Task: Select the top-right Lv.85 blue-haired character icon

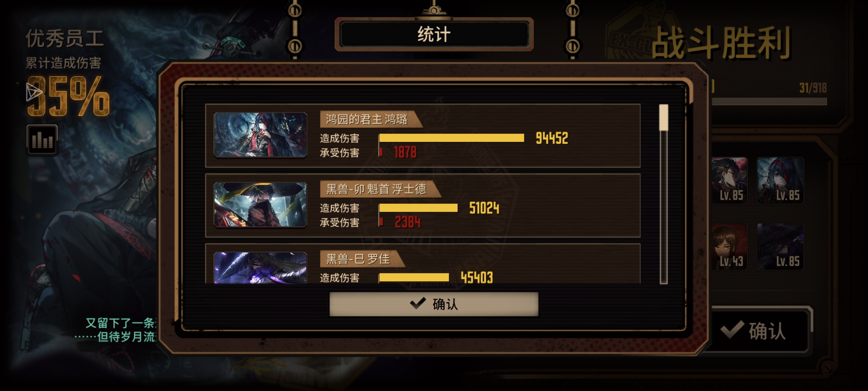Action: tap(780, 180)
